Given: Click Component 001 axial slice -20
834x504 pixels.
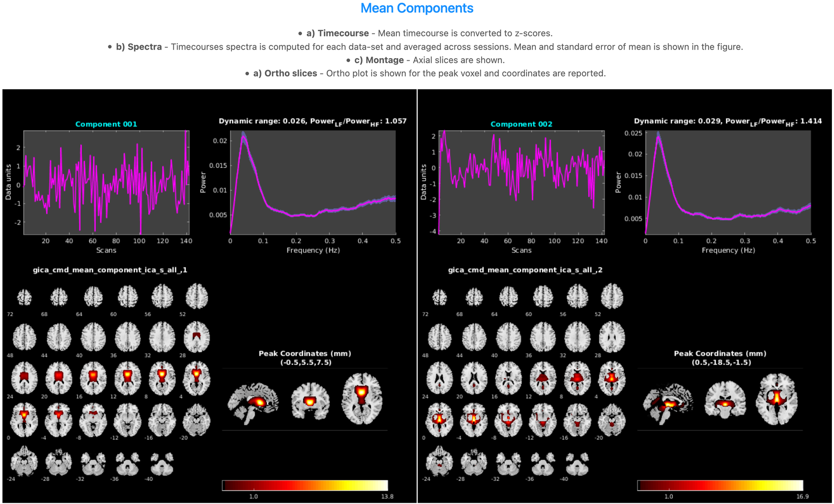Looking at the screenshot, I should point(197,420).
